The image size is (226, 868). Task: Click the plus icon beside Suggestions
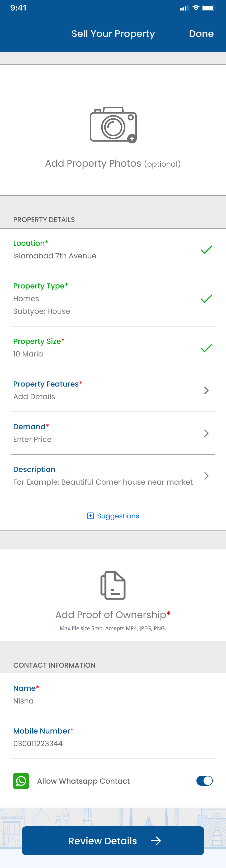90,515
